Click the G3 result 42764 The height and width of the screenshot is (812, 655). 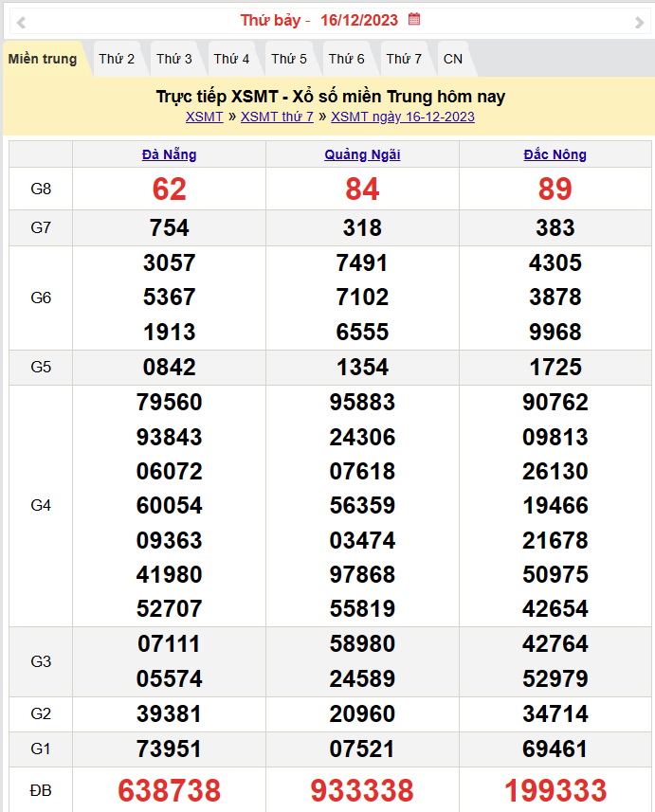(555, 644)
